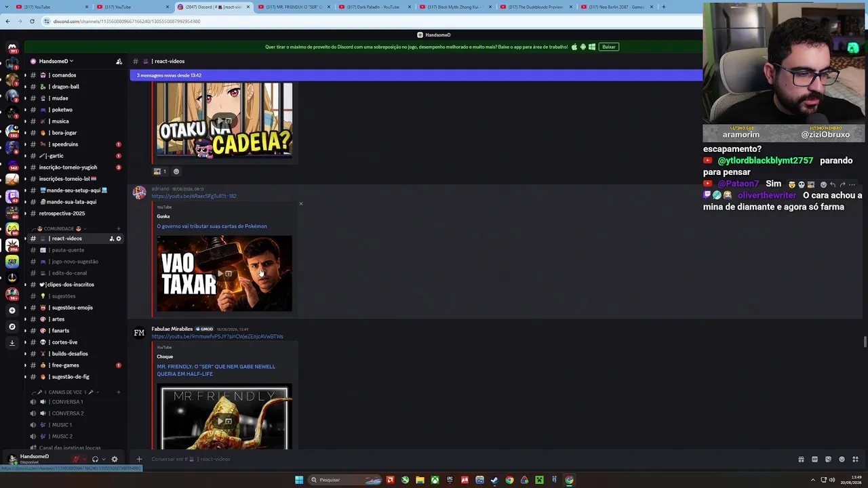Open the apps icon in message bar
Image resolution: width=868 pixels, height=488 pixels.
click(x=855, y=459)
